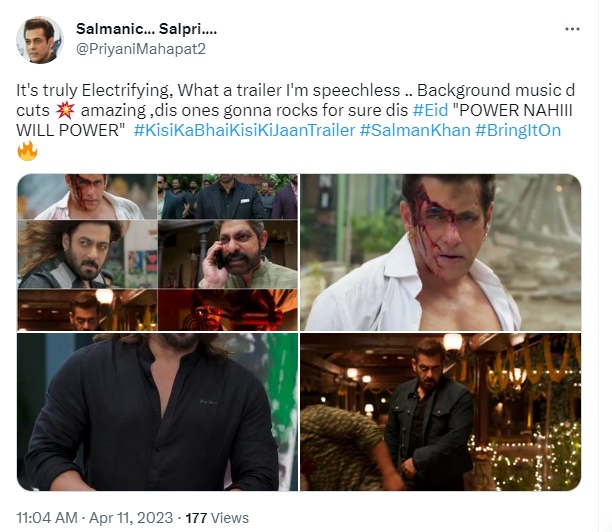The width and height of the screenshot is (612, 532).
Task: Click the fire emoji below the tweet text
Action: pos(27,152)
